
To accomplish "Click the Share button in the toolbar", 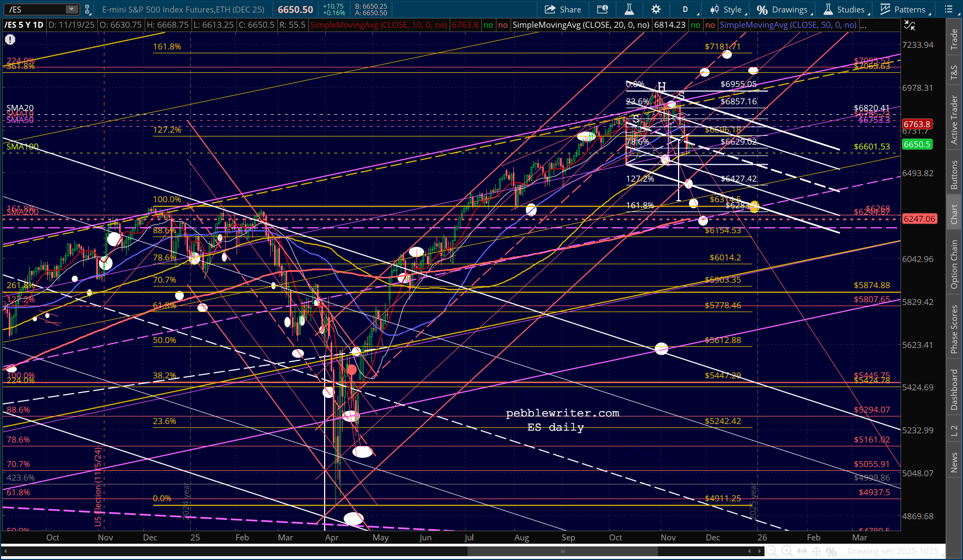I will coord(563,9).
